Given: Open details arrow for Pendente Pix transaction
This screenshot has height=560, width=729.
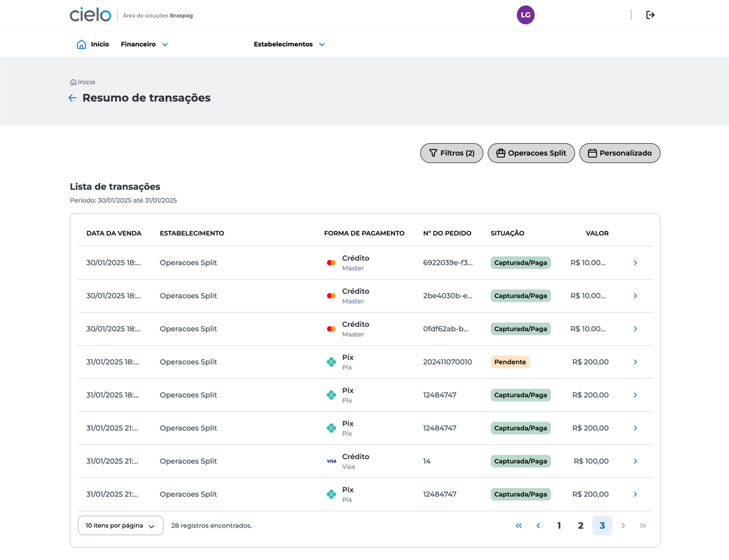Looking at the screenshot, I should click(x=634, y=362).
